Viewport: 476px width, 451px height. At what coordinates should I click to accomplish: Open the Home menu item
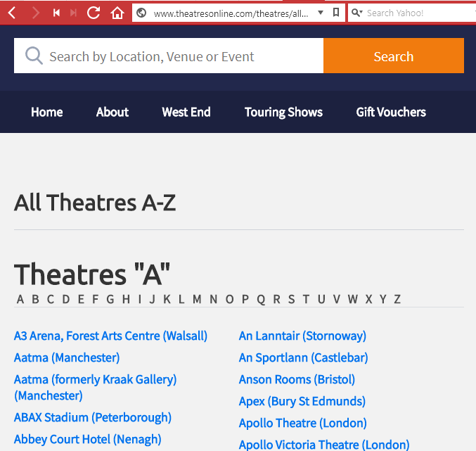coord(46,112)
